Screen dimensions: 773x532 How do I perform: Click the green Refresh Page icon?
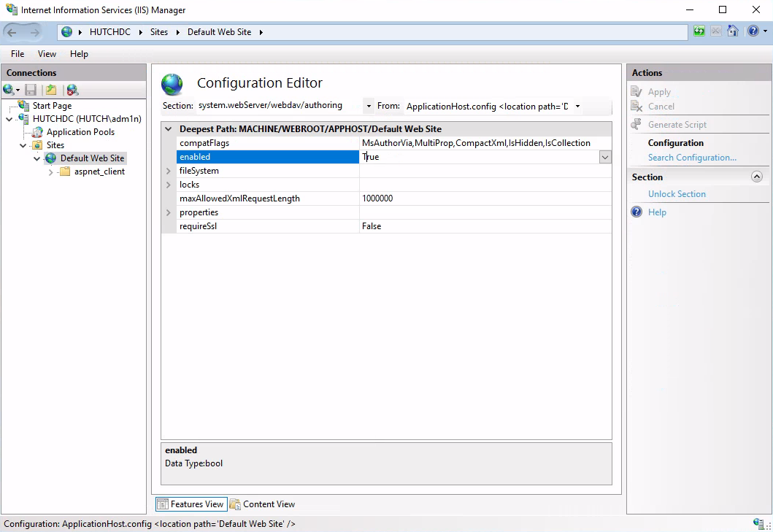point(699,31)
